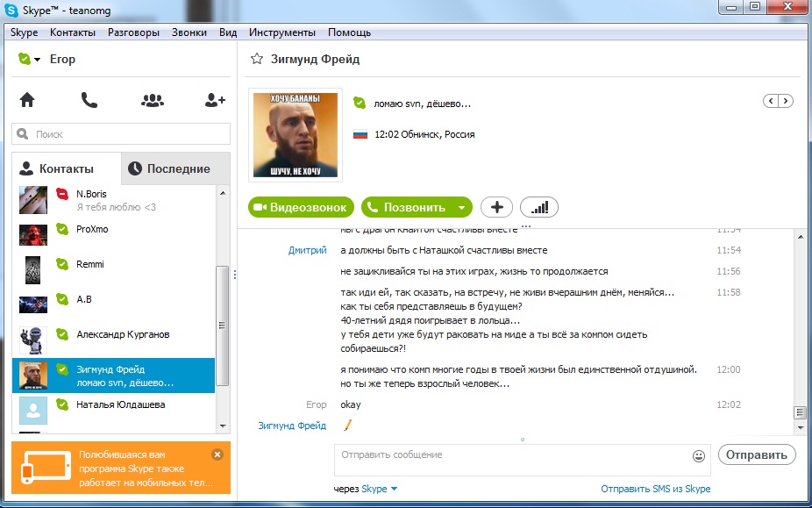The width and height of the screenshot is (812, 508).
Task: Open the Разговоры menu
Action: [133, 32]
